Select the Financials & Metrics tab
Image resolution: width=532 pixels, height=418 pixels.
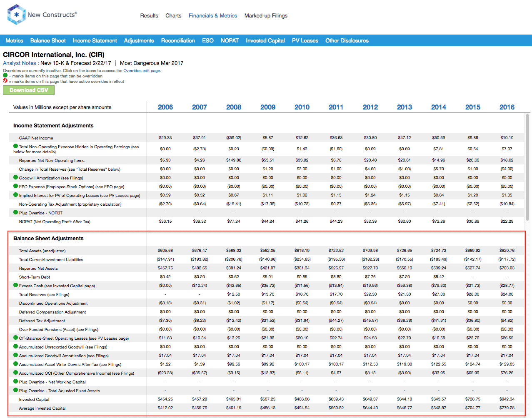point(213,16)
